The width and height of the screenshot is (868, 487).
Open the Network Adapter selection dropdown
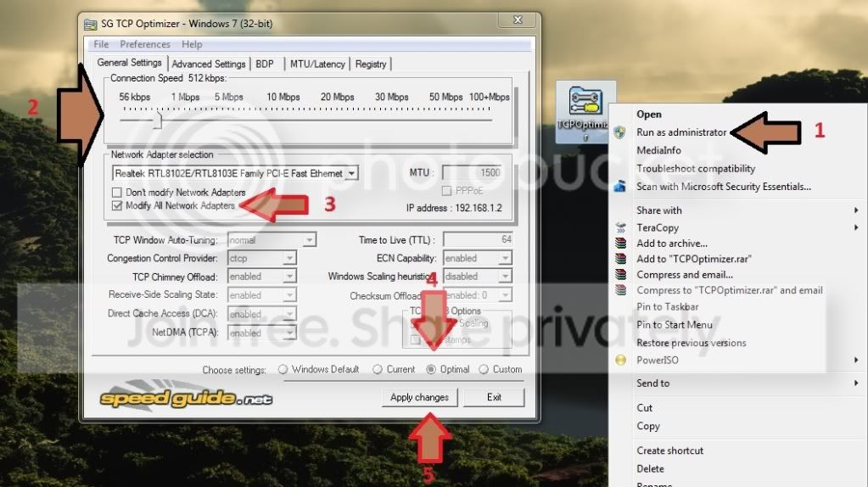(351, 174)
